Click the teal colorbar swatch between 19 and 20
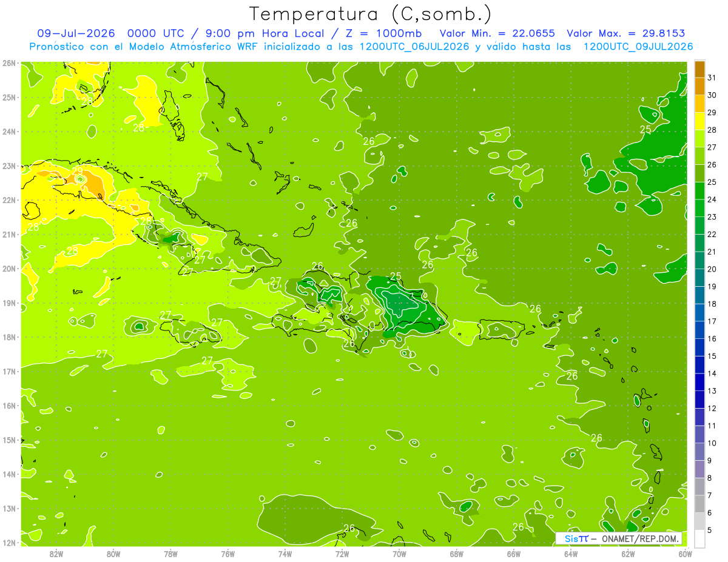Viewport: 728px width, 562px height. point(699,278)
